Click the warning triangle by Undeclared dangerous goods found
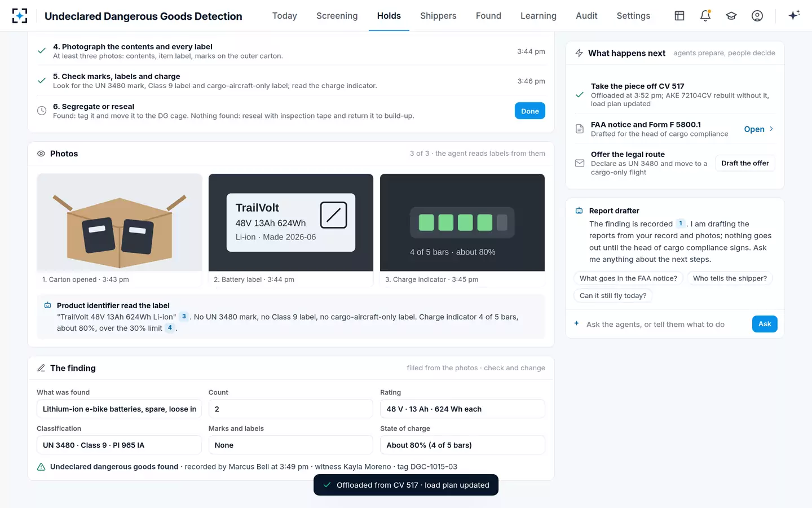 point(41,467)
